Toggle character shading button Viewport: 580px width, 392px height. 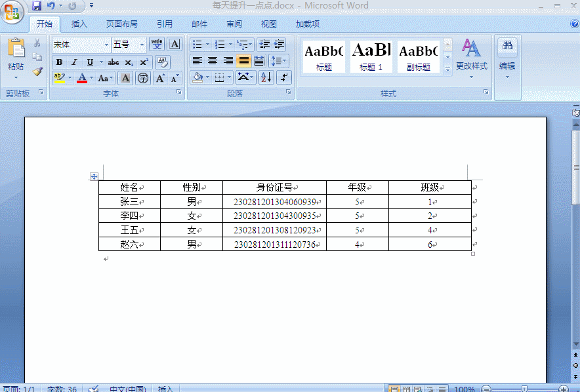[125, 78]
